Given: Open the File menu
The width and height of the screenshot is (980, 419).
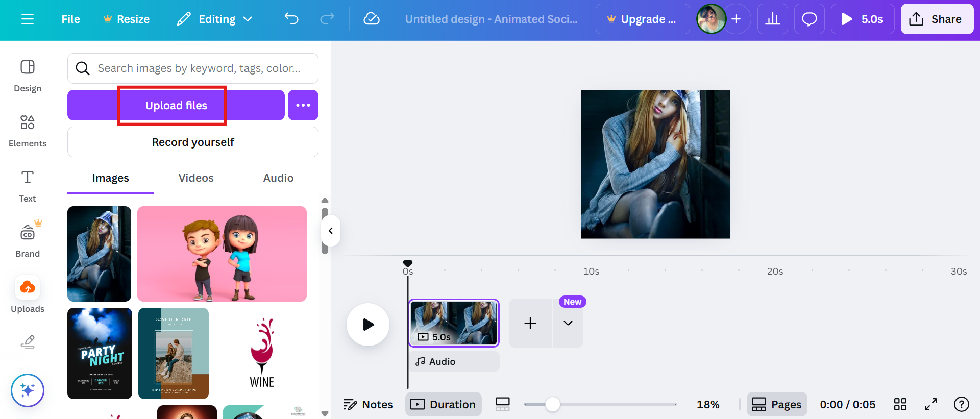Looking at the screenshot, I should pos(70,19).
